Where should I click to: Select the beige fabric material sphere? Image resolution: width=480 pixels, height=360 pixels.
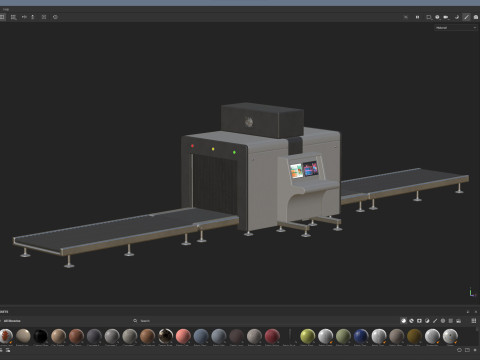[x=23, y=336]
